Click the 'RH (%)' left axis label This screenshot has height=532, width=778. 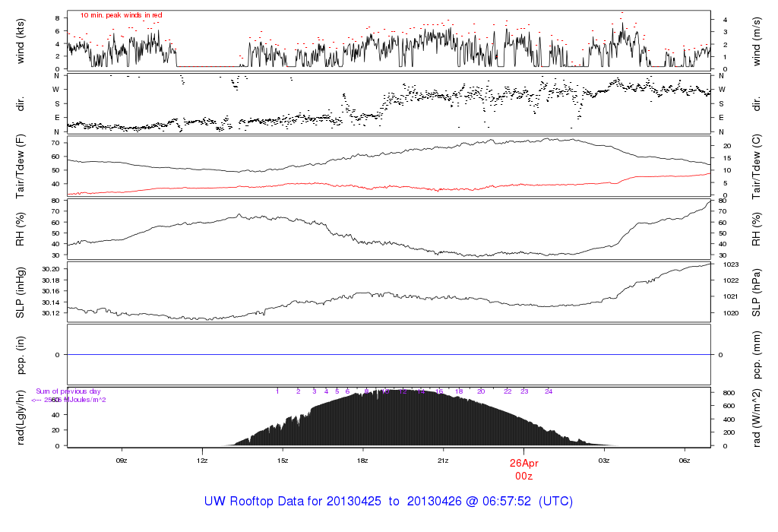point(21,230)
